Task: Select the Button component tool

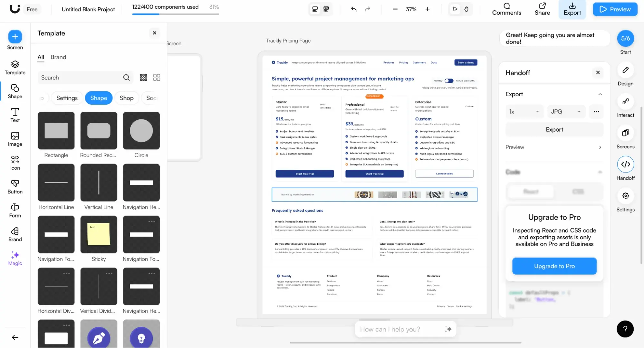Action: pyautogui.click(x=15, y=187)
